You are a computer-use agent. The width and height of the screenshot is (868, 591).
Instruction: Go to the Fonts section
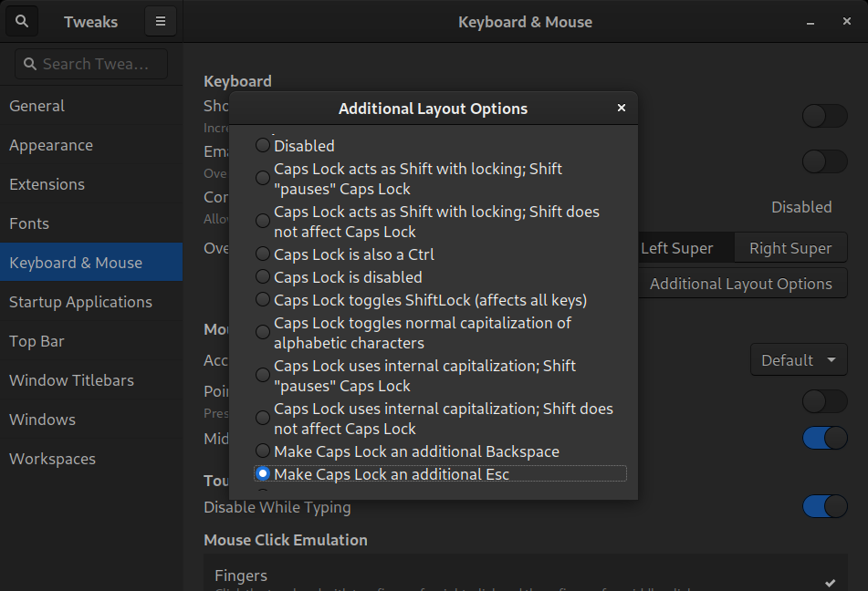[x=29, y=223]
